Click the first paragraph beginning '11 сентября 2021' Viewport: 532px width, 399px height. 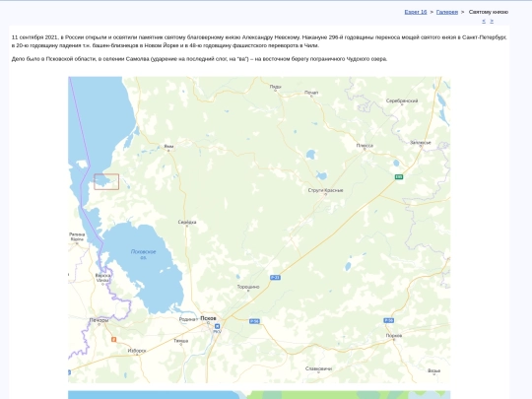[259, 41]
